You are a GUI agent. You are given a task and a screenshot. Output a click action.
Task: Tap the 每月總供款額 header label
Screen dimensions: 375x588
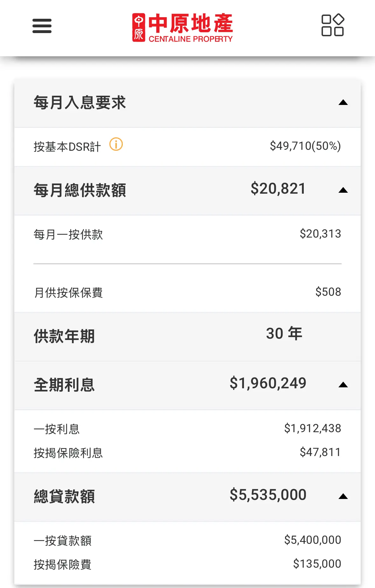[80, 190]
